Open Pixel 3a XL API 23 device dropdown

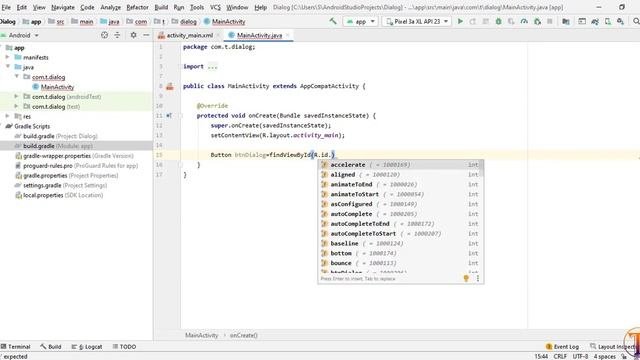(x=416, y=21)
